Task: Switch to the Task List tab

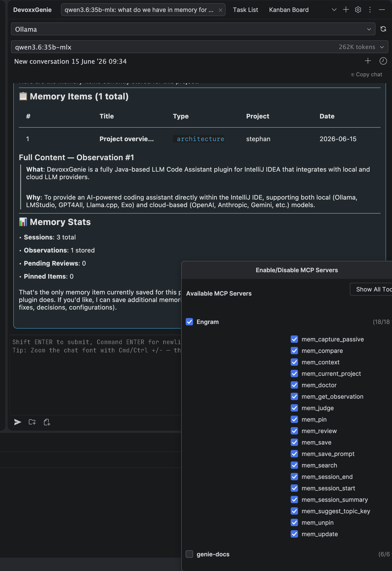Action: click(x=245, y=10)
